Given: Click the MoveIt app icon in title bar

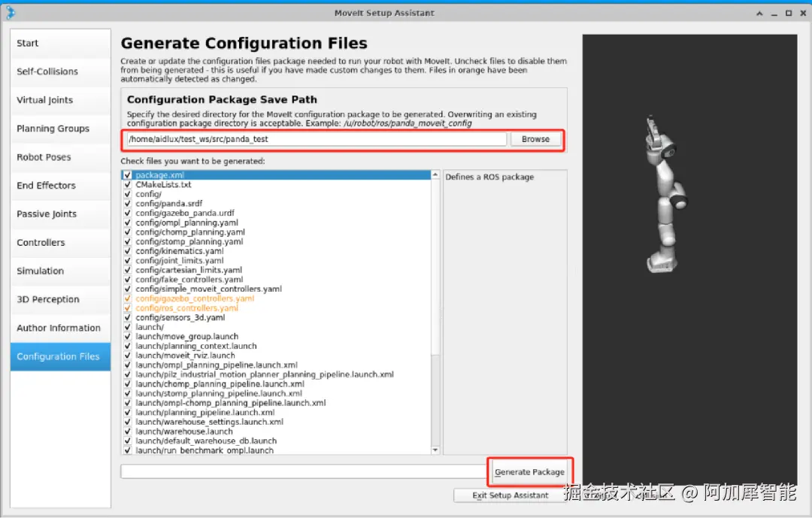Looking at the screenshot, I should 11,13.
